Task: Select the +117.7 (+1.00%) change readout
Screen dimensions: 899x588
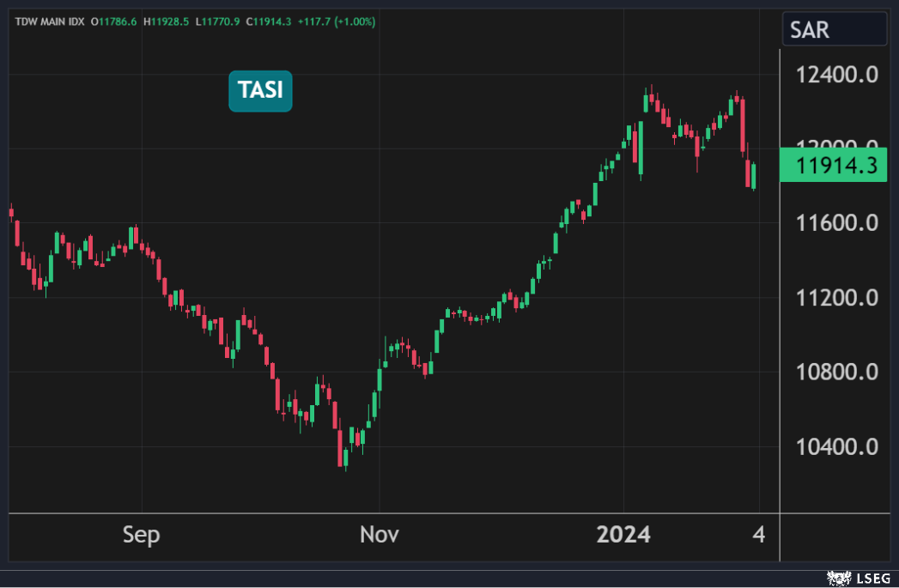Action: (337, 21)
